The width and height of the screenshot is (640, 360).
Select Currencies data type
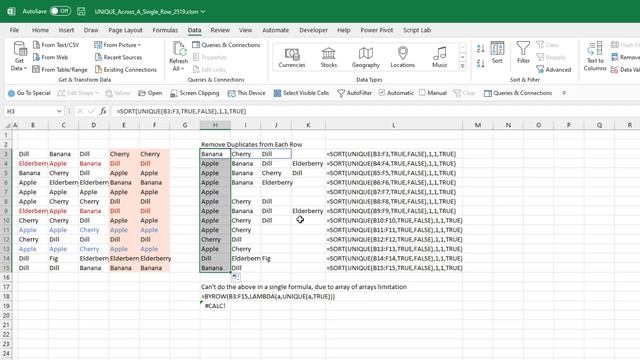[292, 57]
